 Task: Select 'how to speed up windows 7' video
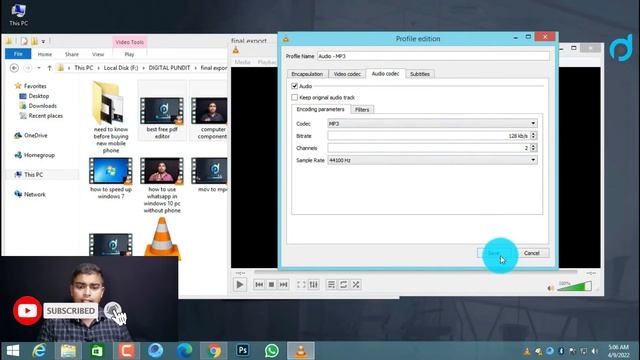click(x=111, y=178)
